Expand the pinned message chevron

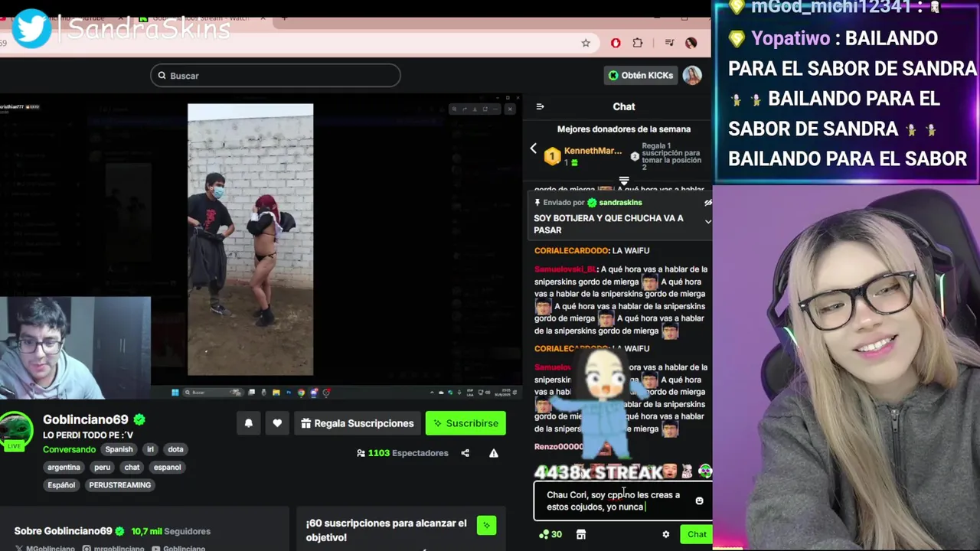click(x=707, y=221)
